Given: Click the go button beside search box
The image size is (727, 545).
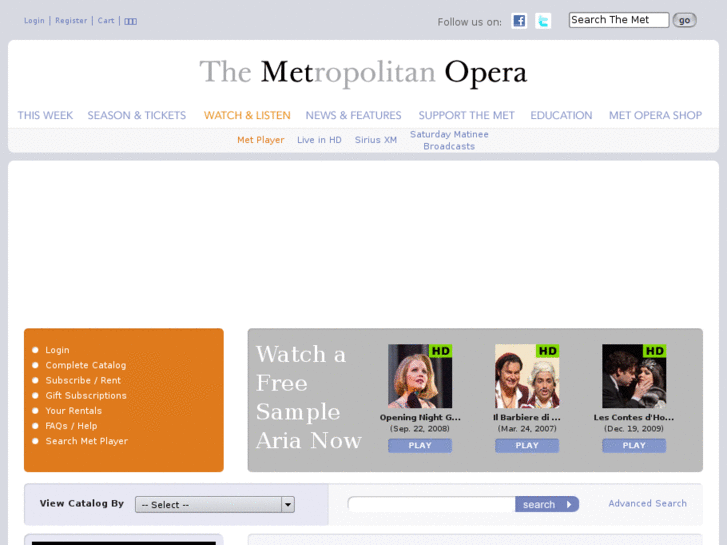Looking at the screenshot, I should coord(684,20).
